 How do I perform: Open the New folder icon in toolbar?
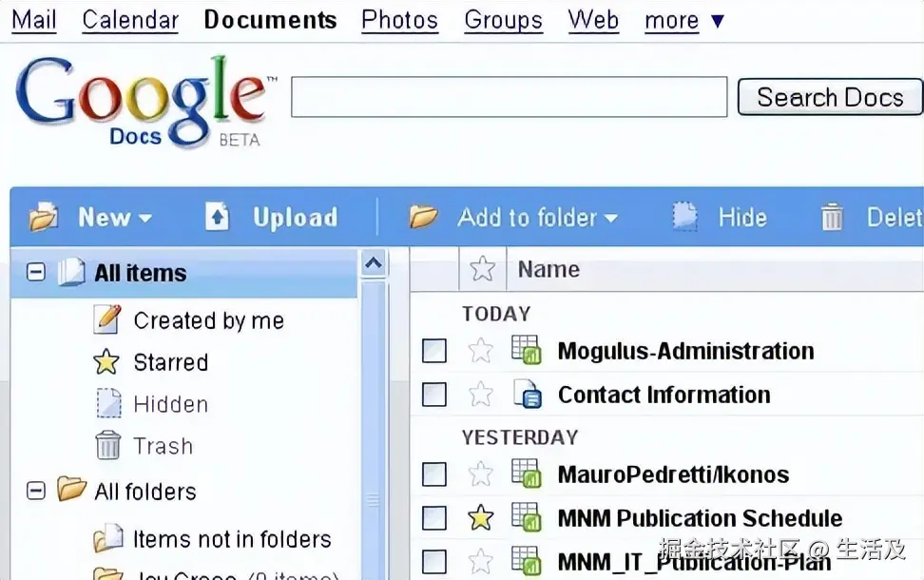44,217
